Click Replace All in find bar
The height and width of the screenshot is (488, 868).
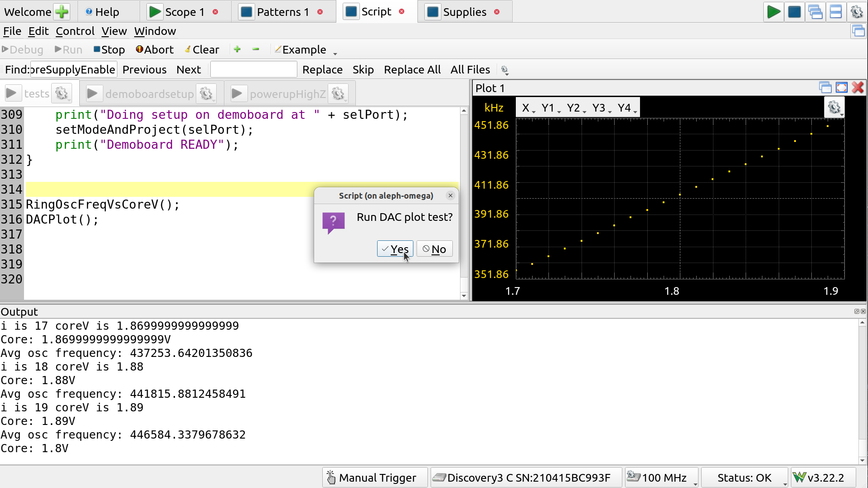pyautogui.click(x=412, y=70)
